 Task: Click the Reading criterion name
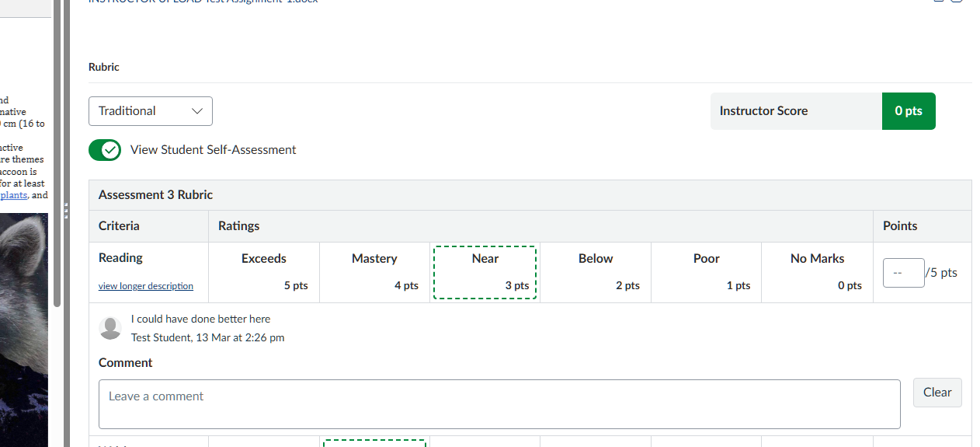(x=120, y=257)
